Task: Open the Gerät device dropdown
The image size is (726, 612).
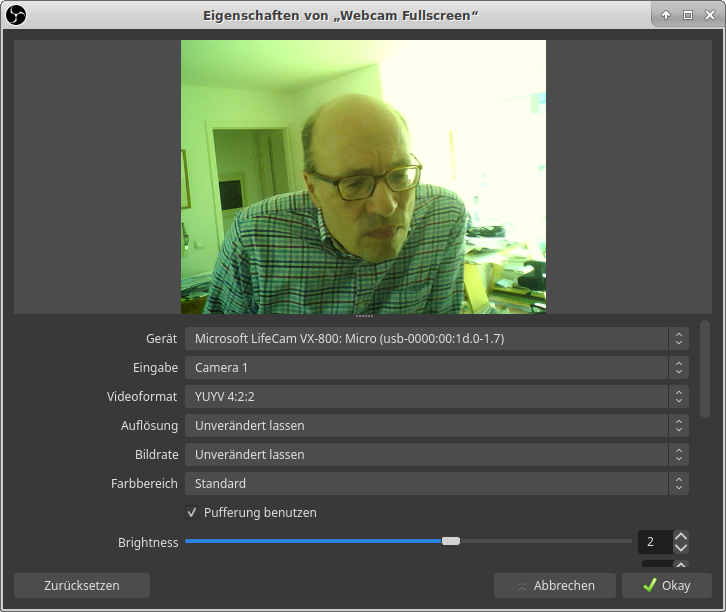Action: 437,338
